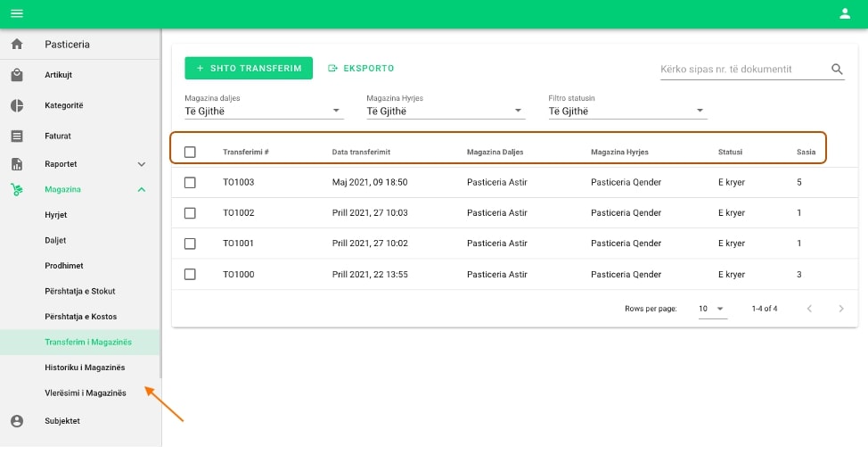Image resolution: width=868 pixels, height=471 pixels.
Task: Click the document number search field
Action: tap(740, 70)
